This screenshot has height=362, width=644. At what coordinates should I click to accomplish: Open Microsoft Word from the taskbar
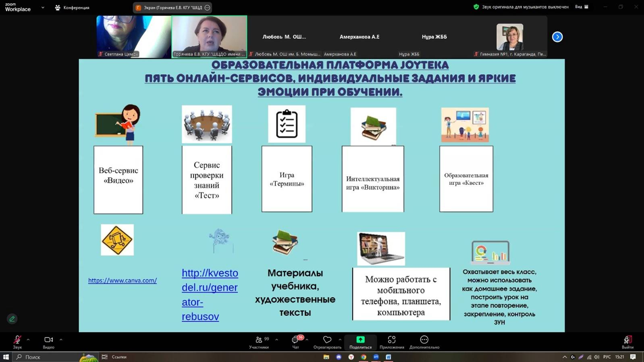(x=388, y=357)
